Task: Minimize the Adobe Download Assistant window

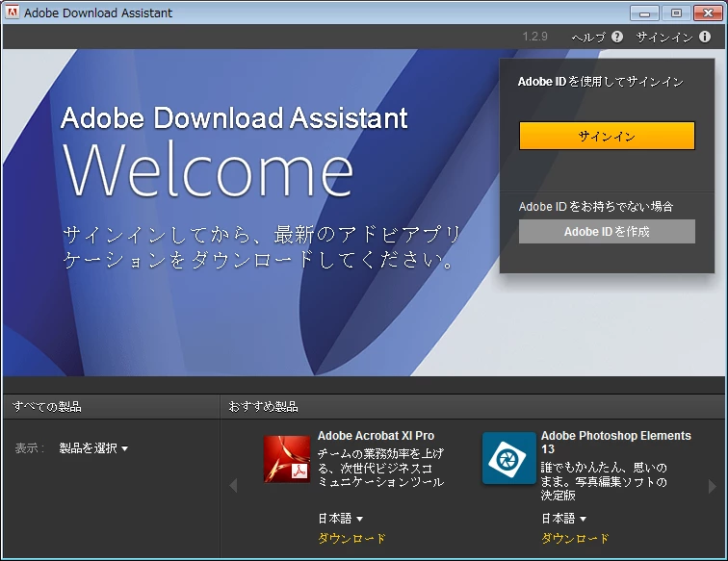Action: [x=644, y=13]
